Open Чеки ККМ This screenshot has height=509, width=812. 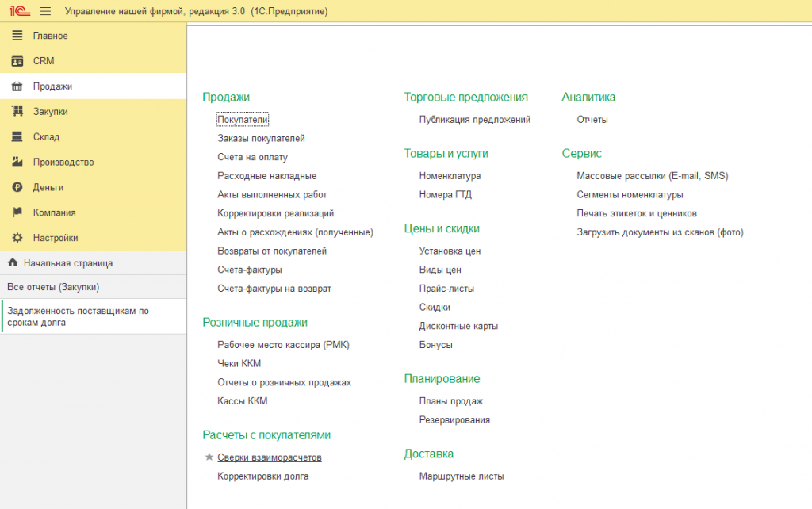point(239,363)
